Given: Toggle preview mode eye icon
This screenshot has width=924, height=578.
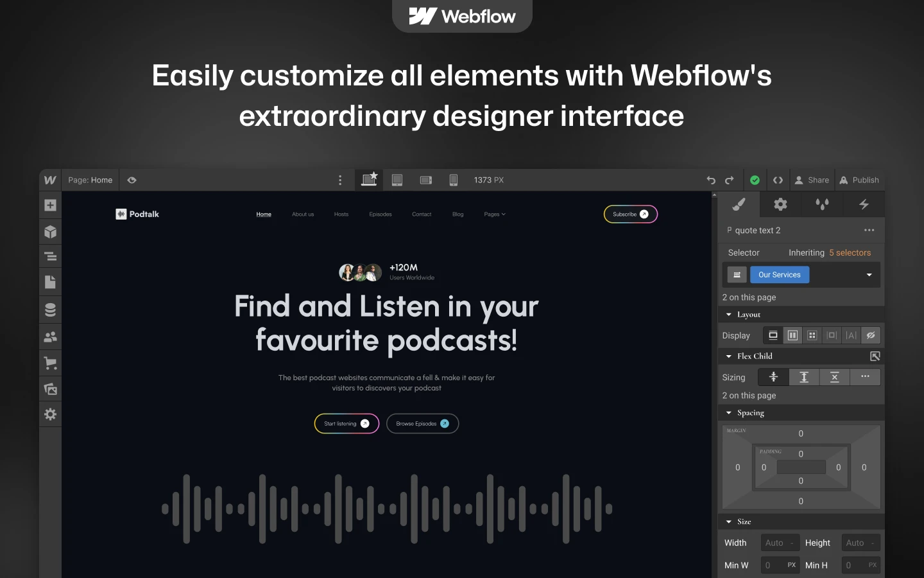Looking at the screenshot, I should pyautogui.click(x=132, y=180).
